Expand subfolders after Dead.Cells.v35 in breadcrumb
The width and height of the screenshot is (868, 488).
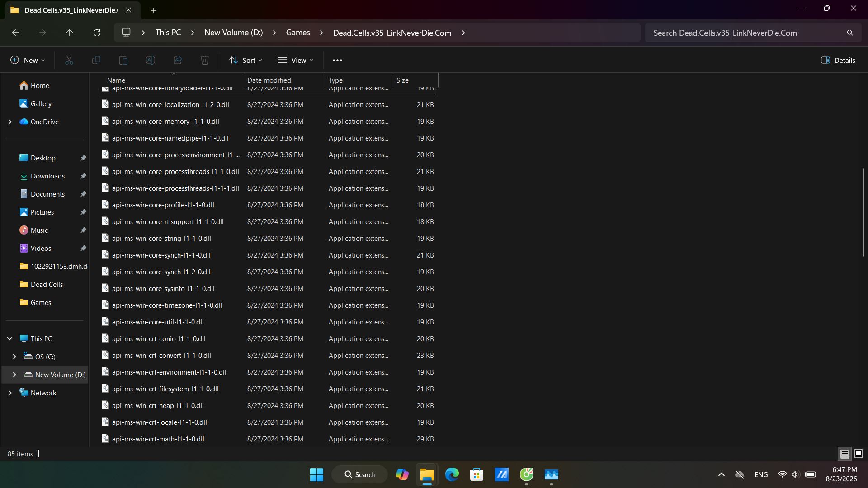463,33
